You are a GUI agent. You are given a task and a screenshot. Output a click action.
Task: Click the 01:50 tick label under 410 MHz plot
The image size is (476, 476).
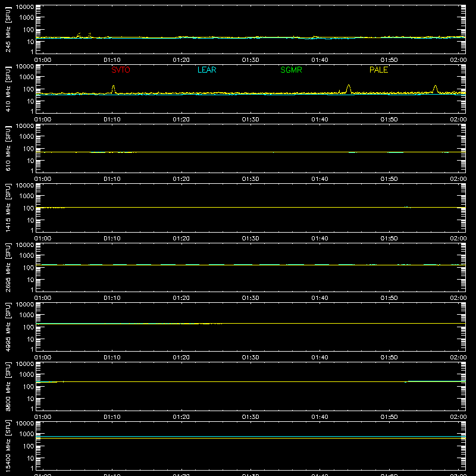(389, 120)
